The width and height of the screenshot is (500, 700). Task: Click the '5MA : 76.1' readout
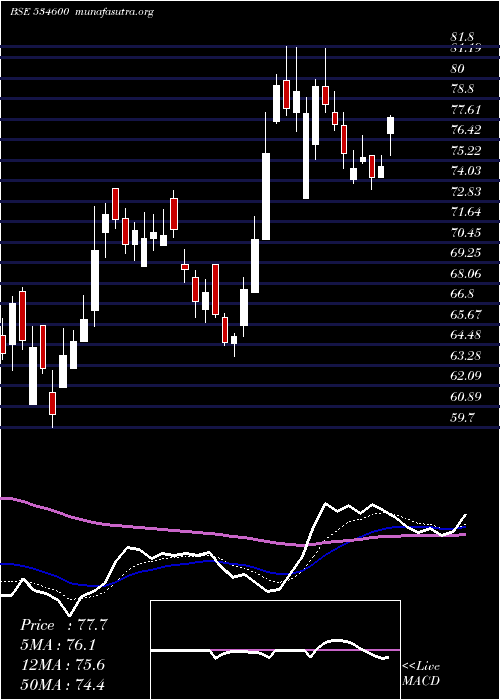[x=58, y=644]
